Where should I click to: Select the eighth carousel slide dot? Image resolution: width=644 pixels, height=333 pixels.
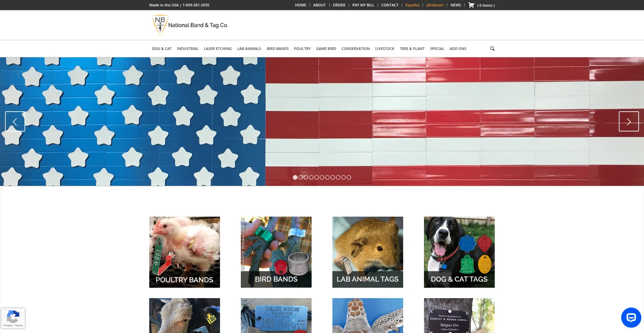tap(333, 177)
